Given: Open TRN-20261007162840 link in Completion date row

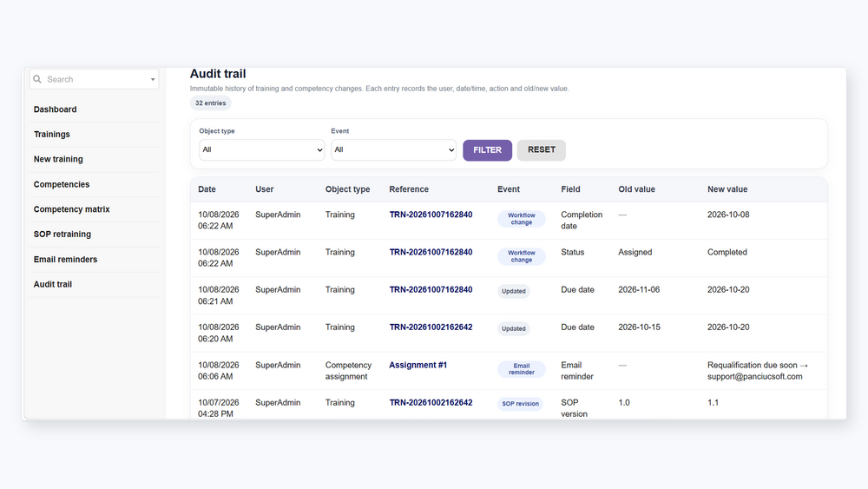Looking at the screenshot, I should click(431, 215).
